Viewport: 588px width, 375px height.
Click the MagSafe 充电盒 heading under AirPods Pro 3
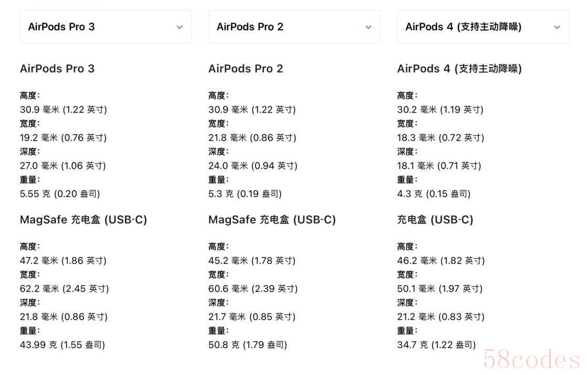click(83, 220)
